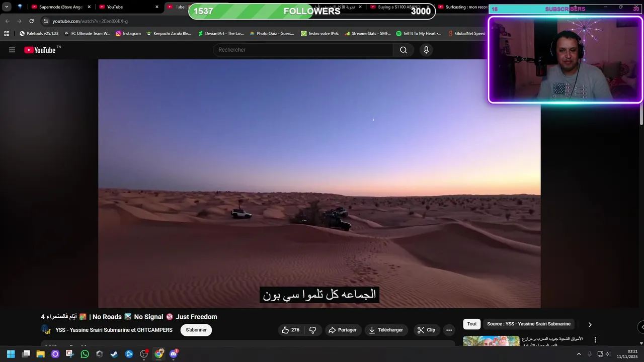
Task: Switch to the tab titled YouTube
Action: pos(129,7)
